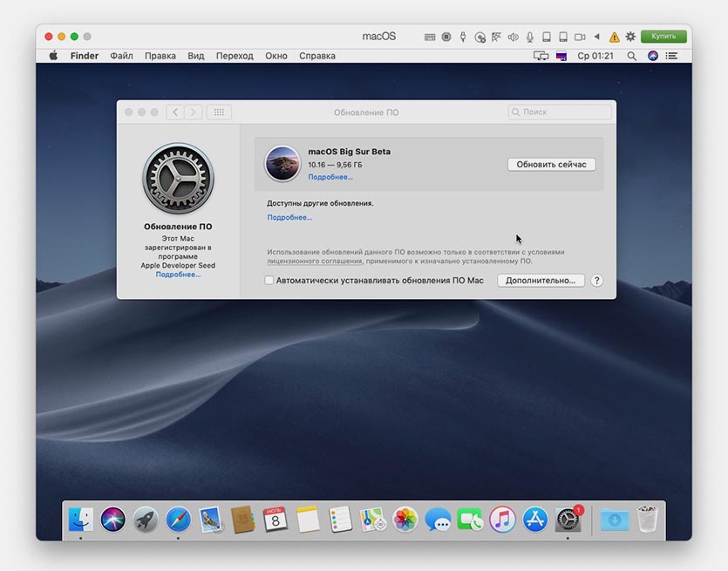Open the Справка menu
The width and height of the screenshot is (728, 571).
click(x=316, y=56)
